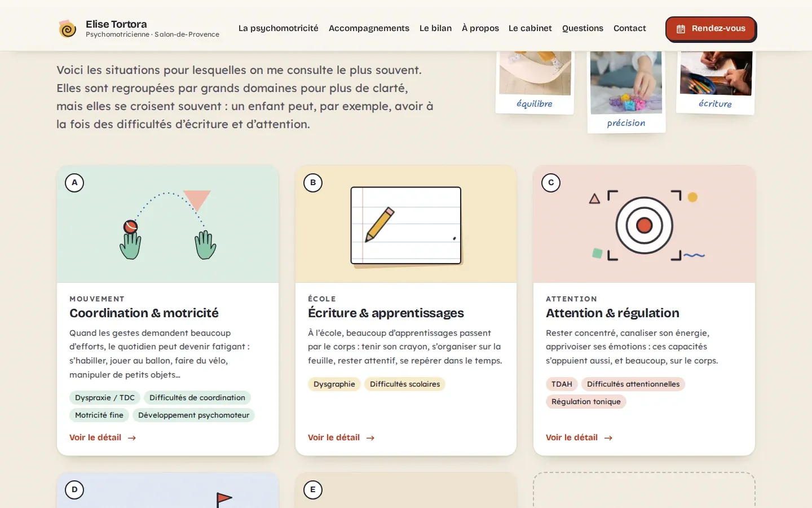Click the Écriture & apprentissages heading

click(x=386, y=313)
